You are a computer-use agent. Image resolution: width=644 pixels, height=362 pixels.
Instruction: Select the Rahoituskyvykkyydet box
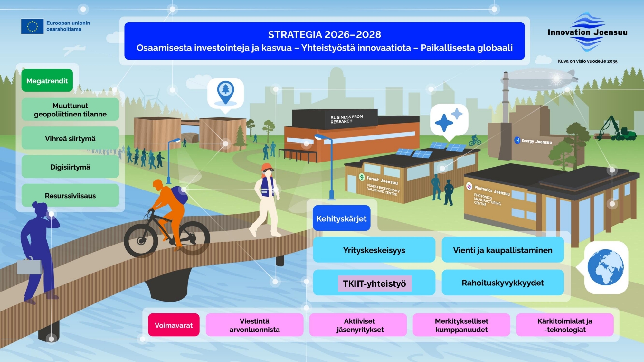point(503,283)
